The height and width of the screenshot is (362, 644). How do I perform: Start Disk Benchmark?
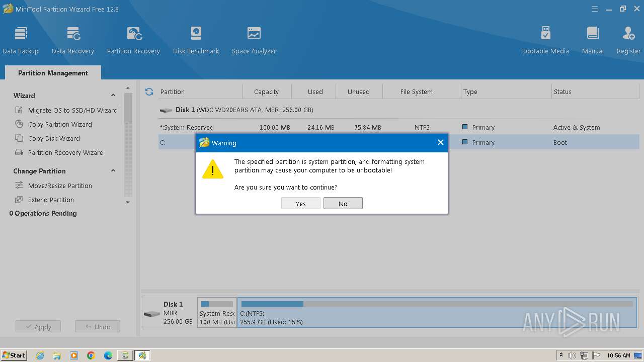click(x=196, y=40)
